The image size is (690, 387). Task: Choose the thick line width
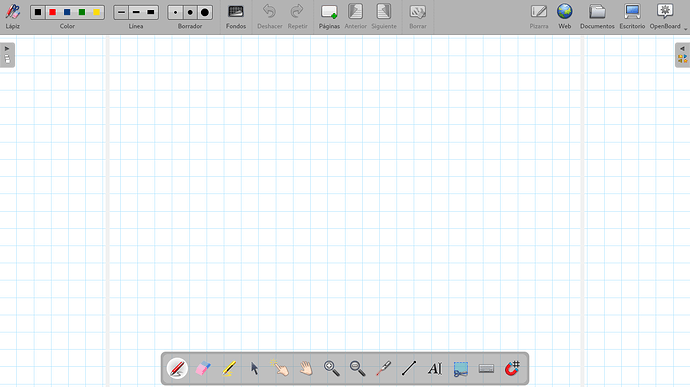(x=150, y=12)
